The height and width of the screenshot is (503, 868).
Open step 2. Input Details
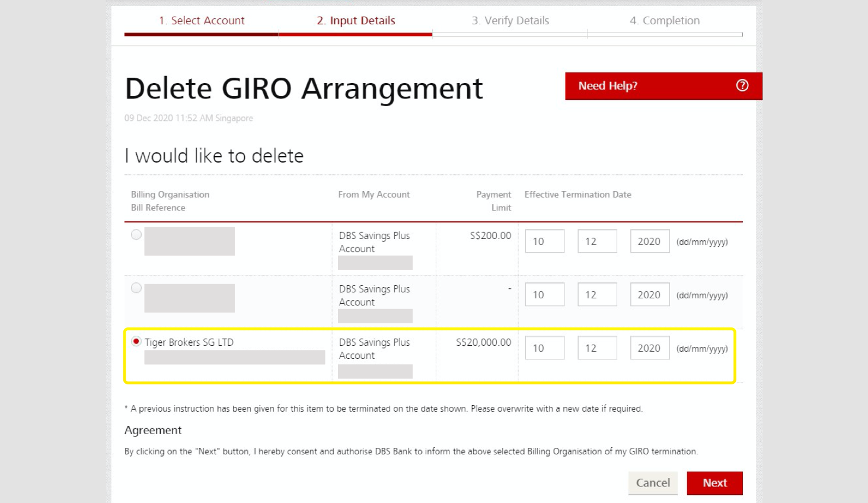click(356, 21)
